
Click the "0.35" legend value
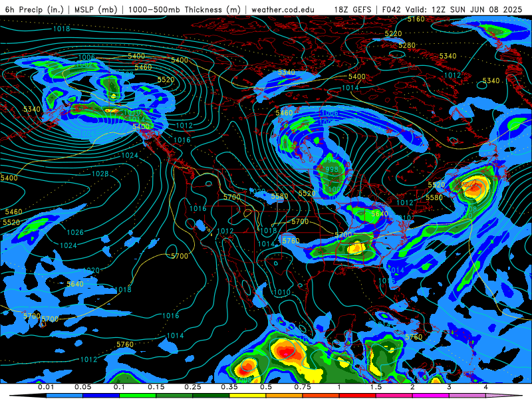click(229, 387)
